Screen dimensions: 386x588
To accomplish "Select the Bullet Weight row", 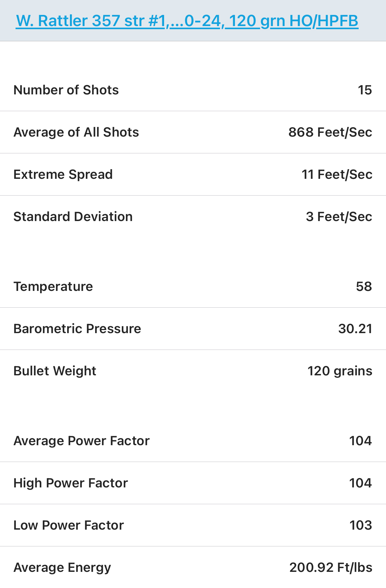I will [x=193, y=371].
